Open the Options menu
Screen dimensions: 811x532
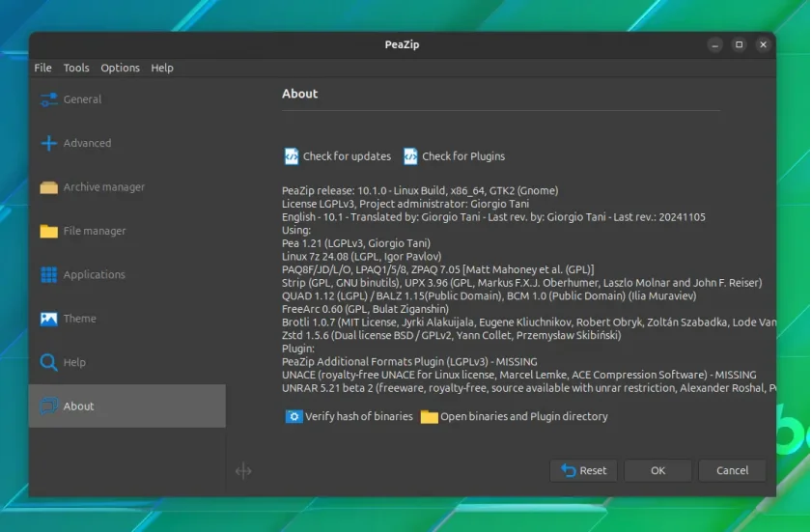(x=120, y=68)
